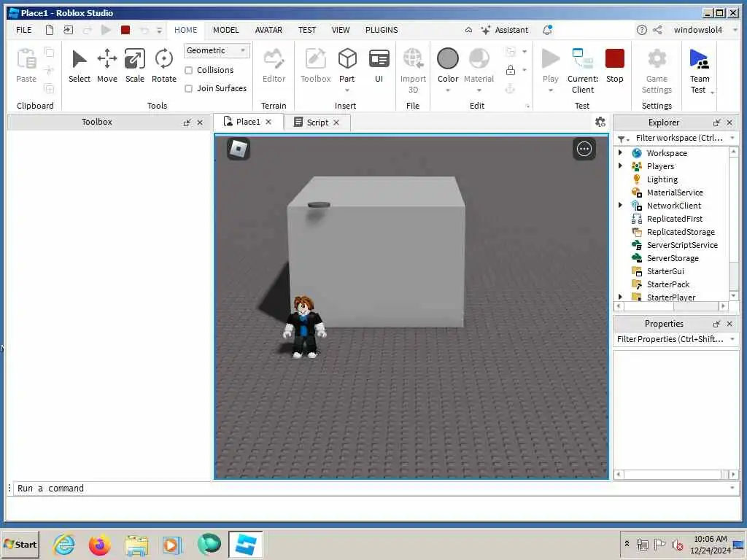Open the Part dropdown arrow
747x560 pixels.
tap(347, 90)
